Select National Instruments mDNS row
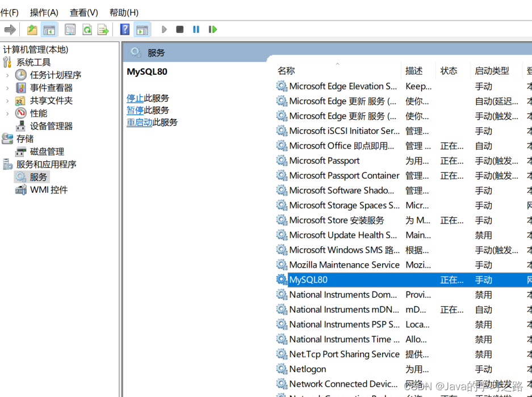The height and width of the screenshot is (397, 532). [x=404, y=310]
